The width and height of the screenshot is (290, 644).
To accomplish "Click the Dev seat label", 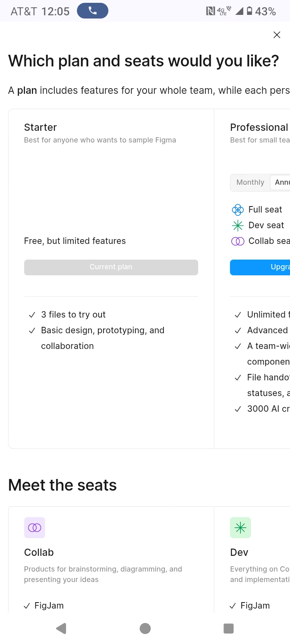I will click(266, 225).
